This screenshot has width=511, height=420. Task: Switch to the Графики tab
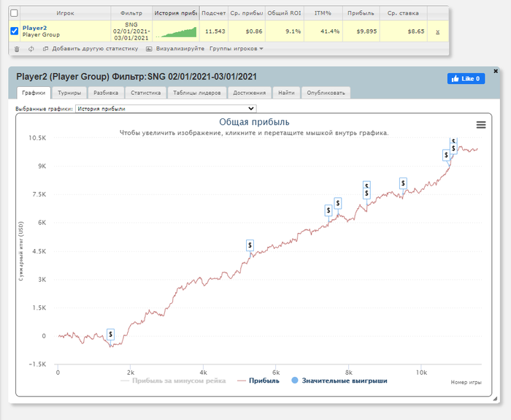[34, 93]
